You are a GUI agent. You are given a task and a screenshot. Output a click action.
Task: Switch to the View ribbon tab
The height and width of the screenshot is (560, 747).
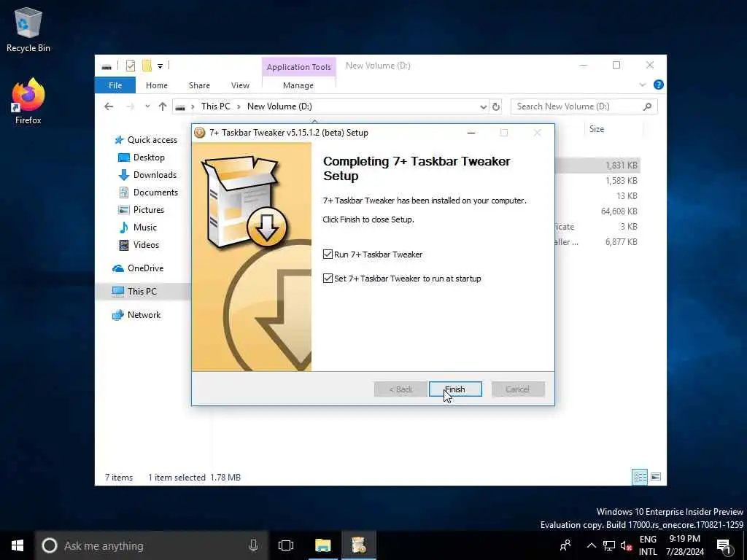pyautogui.click(x=240, y=85)
